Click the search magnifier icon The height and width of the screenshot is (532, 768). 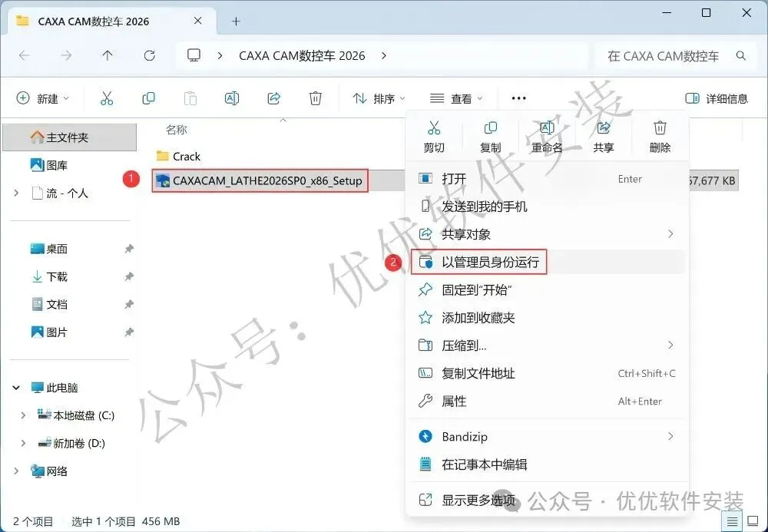pyautogui.click(x=741, y=56)
